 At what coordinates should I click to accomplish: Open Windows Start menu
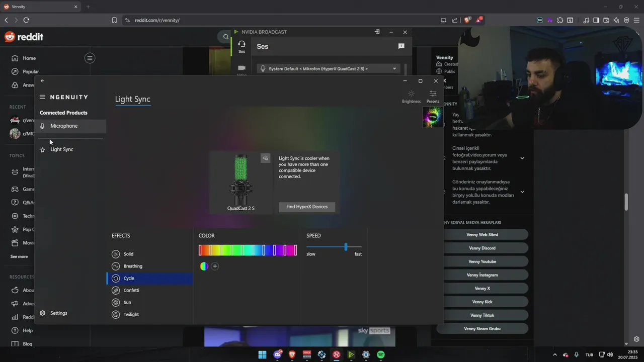coord(262,355)
